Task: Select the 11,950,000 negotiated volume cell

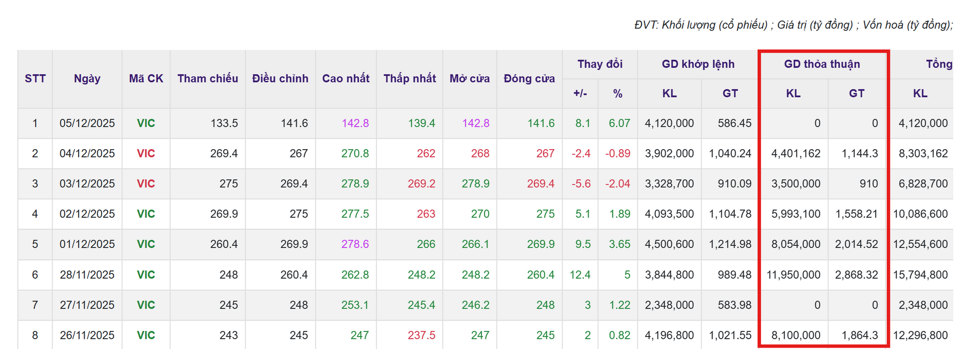Action: 793,274
